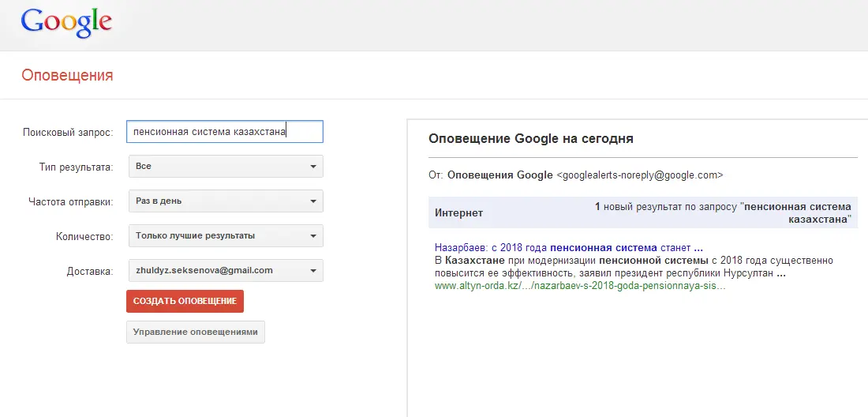Click the Оповещение Google на сегодня preview heading
Screen dimensions: 868x417
[531, 138]
